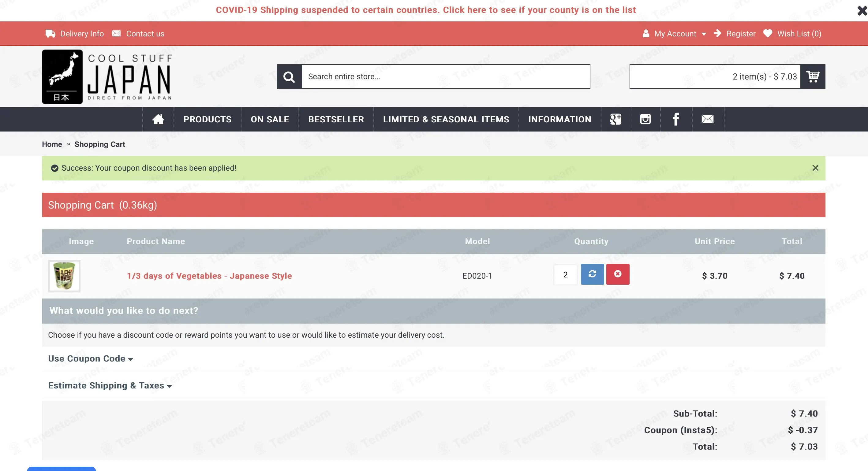Image resolution: width=868 pixels, height=471 pixels.
Task: Click the vegetable cup product thumbnail
Action: (x=64, y=276)
